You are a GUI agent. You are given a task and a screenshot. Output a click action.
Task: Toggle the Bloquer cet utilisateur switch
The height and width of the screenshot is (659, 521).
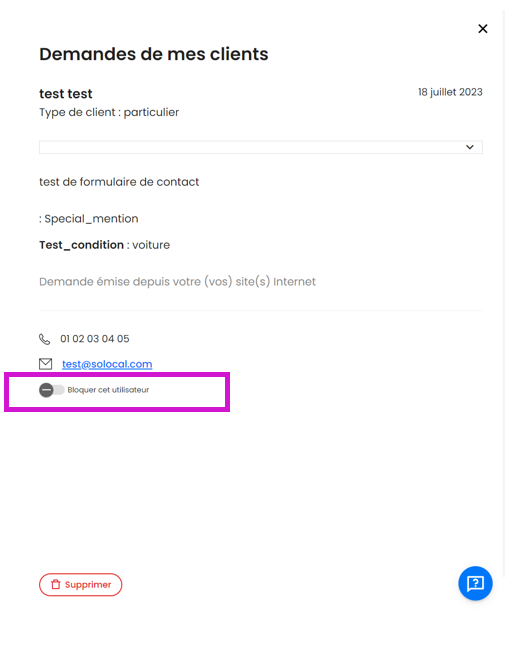coord(51,390)
